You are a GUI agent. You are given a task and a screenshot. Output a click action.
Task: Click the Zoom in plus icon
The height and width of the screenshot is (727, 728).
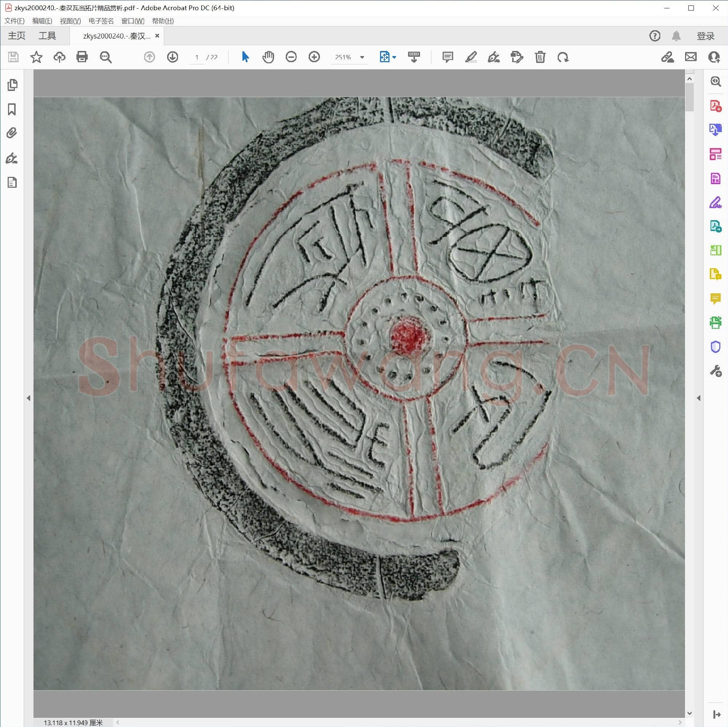tap(314, 57)
